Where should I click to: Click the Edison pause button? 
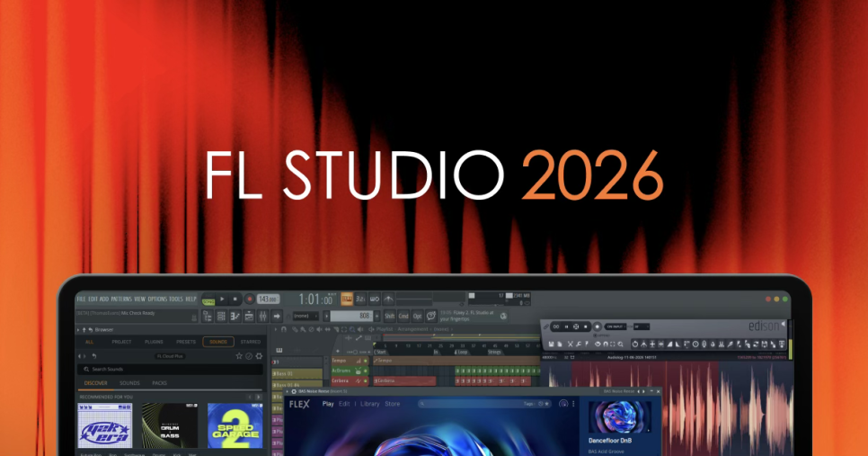566,326
